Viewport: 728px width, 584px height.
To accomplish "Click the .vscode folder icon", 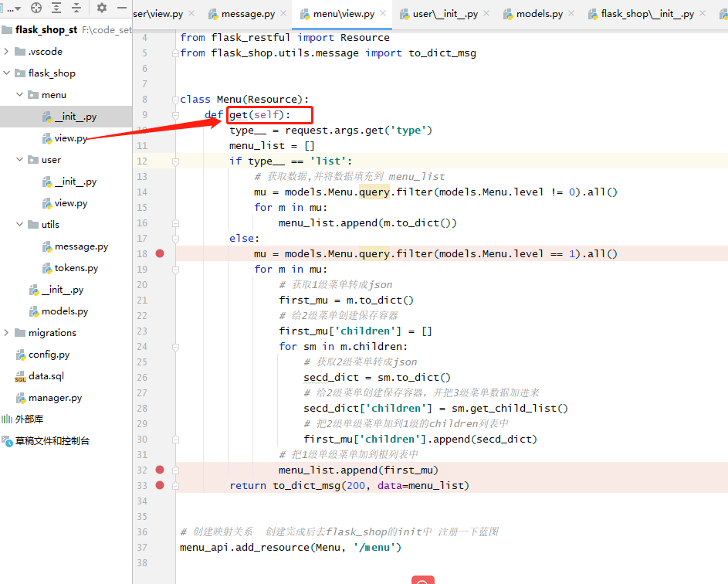I will (x=20, y=52).
